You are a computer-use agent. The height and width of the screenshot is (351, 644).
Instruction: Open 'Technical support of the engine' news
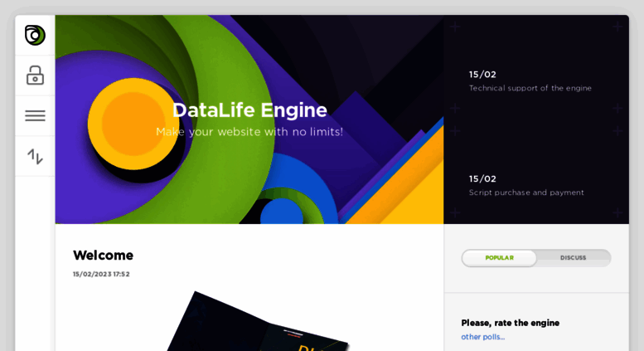[530, 88]
